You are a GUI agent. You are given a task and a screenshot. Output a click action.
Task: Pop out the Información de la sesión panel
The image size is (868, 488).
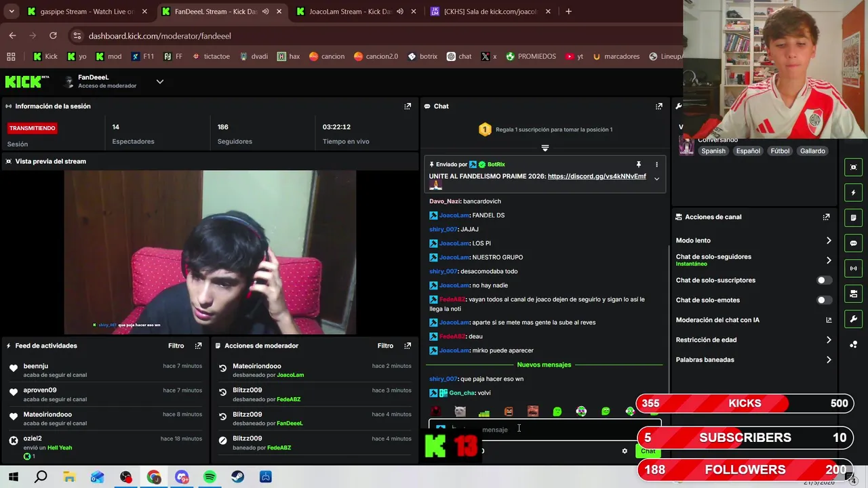tap(408, 106)
